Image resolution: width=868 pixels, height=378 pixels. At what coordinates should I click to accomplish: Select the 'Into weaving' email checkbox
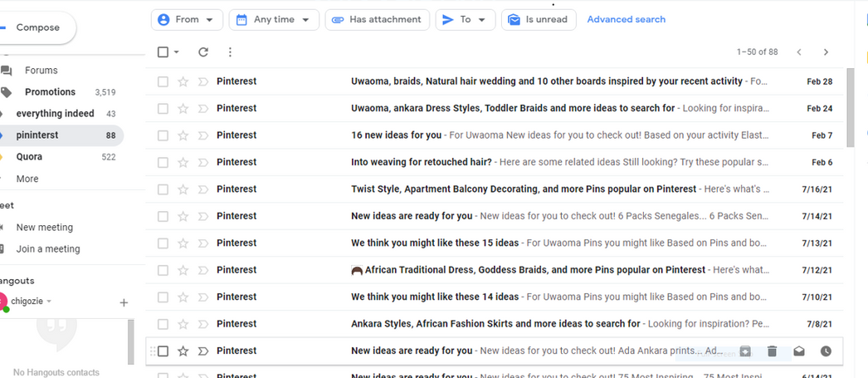coord(163,162)
